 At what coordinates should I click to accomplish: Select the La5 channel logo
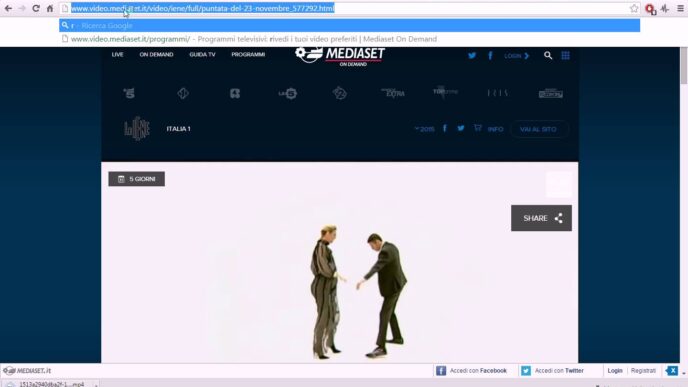(x=288, y=93)
